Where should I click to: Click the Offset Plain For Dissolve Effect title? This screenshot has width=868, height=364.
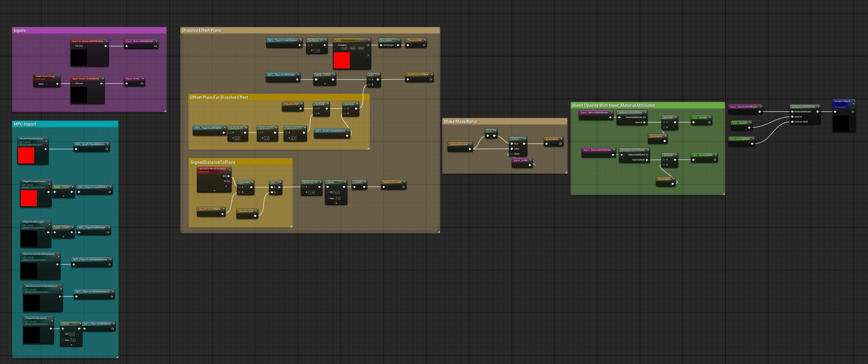coord(219,97)
